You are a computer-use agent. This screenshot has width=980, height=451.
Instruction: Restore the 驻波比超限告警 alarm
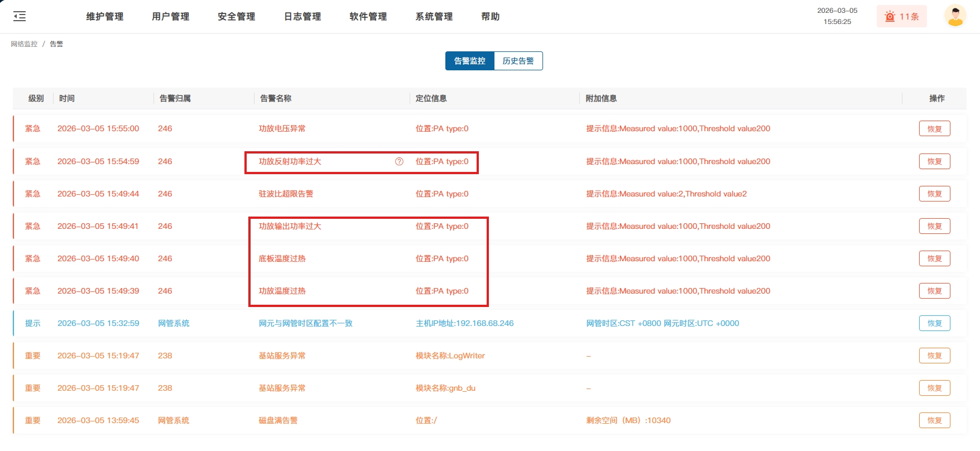point(934,194)
